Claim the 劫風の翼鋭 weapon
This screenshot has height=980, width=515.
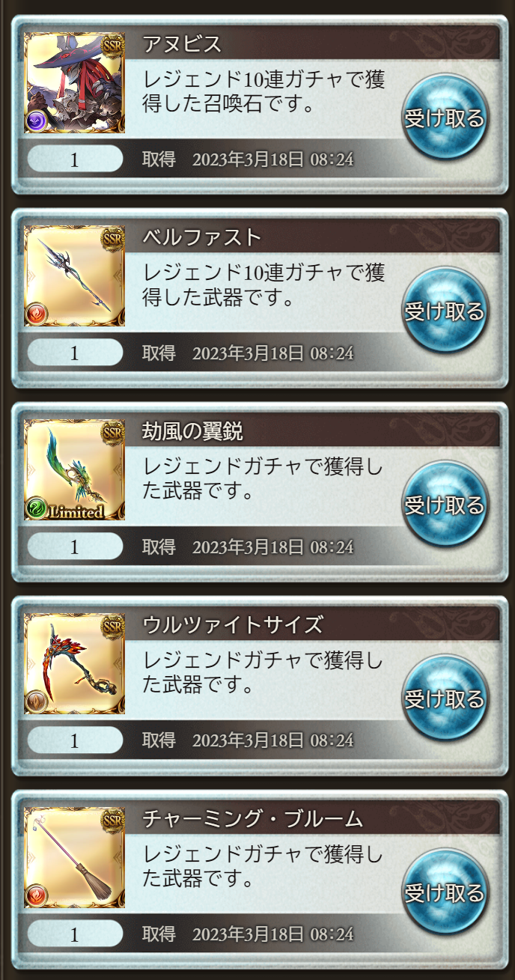click(445, 505)
